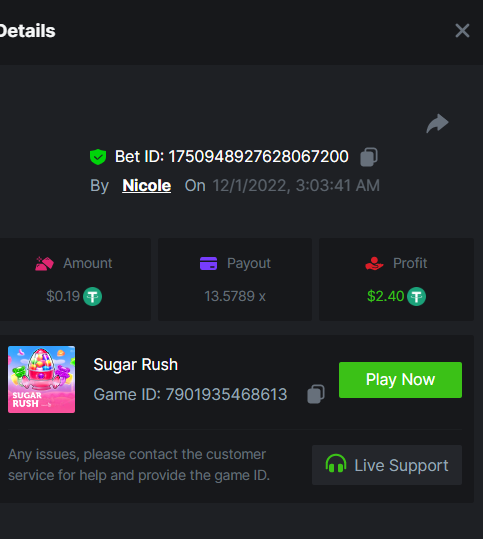The image size is (483, 539).
Task: Click the headphones icon in Live Support
Action: [336, 463]
